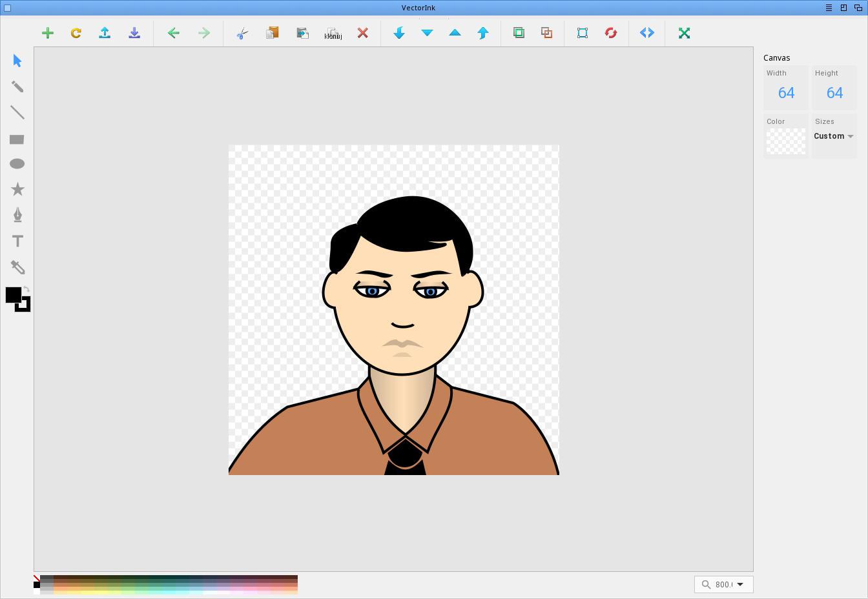Choose the Line tool

pos(17,112)
